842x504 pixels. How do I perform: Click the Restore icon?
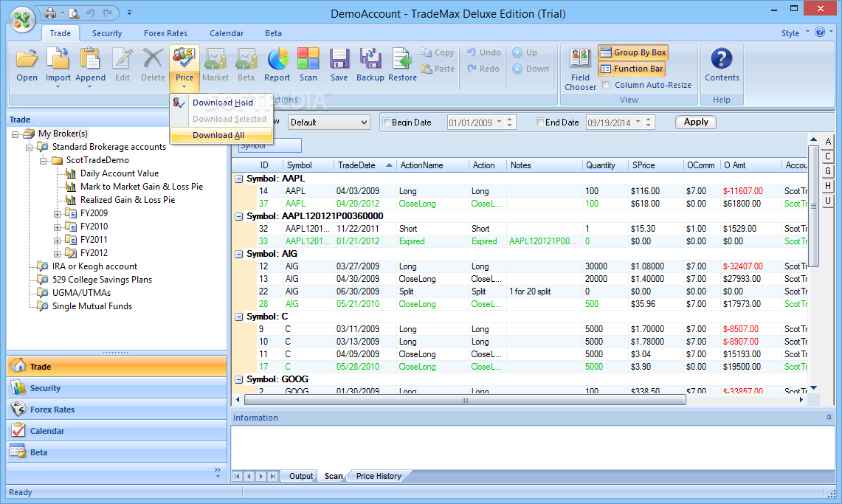coord(402,59)
